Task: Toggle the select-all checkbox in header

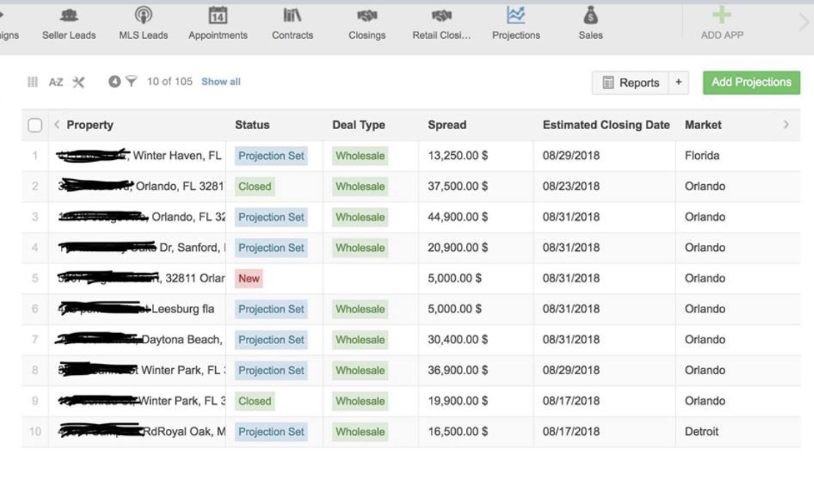Action: (34, 125)
